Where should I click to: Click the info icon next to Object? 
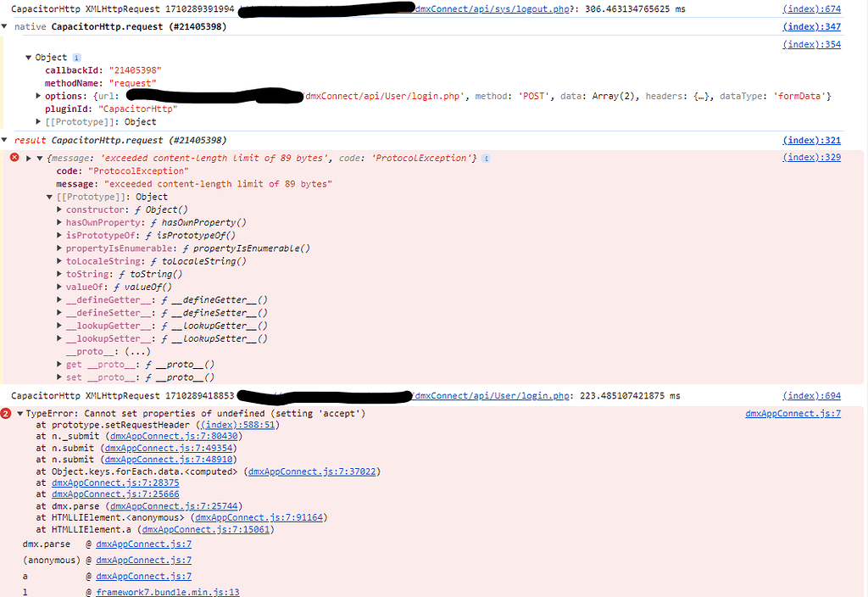(x=77, y=58)
